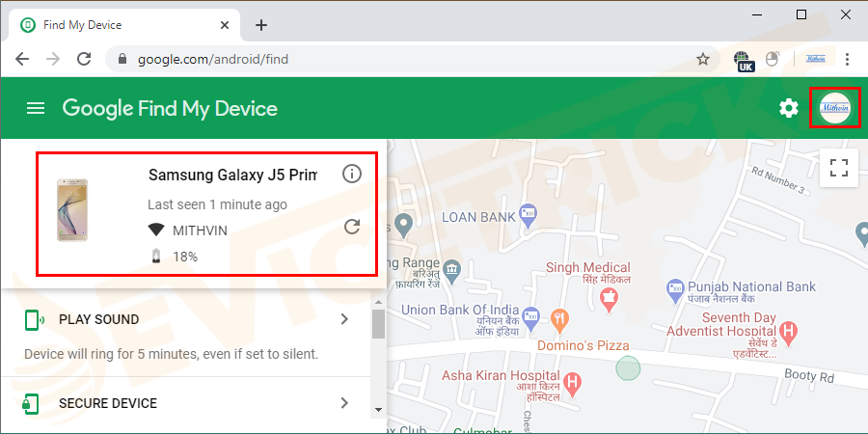Reload the page
Image resolution: width=868 pixels, height=434 pixels.
click(x=84, y=59)
